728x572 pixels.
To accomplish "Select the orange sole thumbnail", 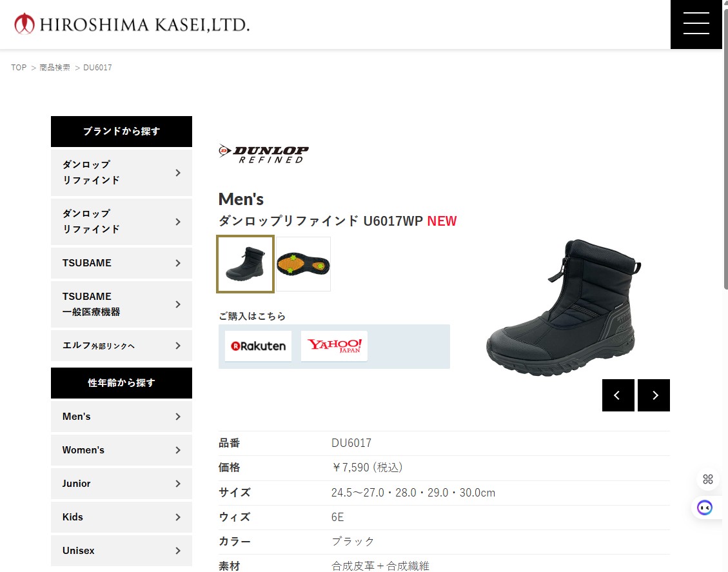I will [x=304, y=264].
